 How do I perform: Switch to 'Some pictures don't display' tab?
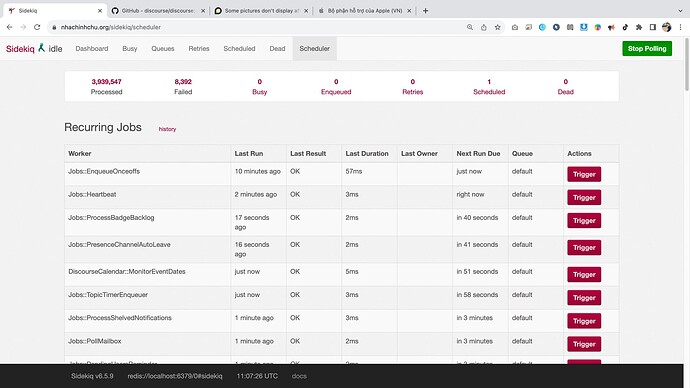261,11
